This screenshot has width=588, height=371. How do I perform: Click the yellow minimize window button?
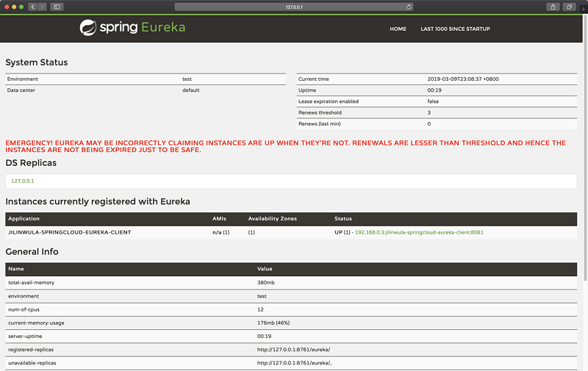click(x=14, y=7)
